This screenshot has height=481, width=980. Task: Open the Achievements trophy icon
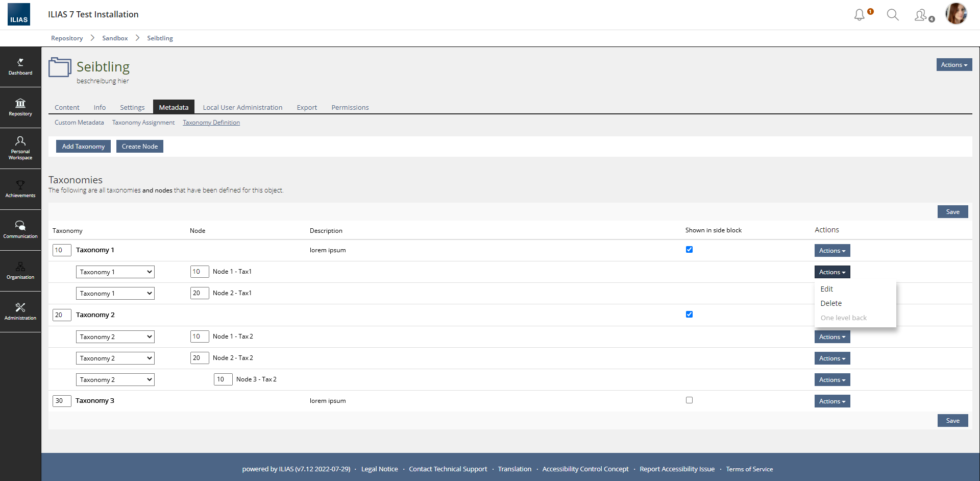point(20,189)
